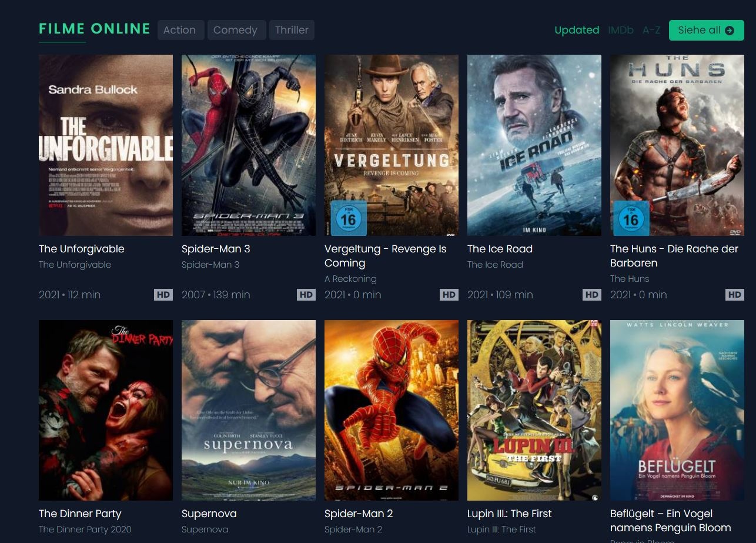Click The Huns - Die Rache der Barbaren title

[x=674, y=256]
